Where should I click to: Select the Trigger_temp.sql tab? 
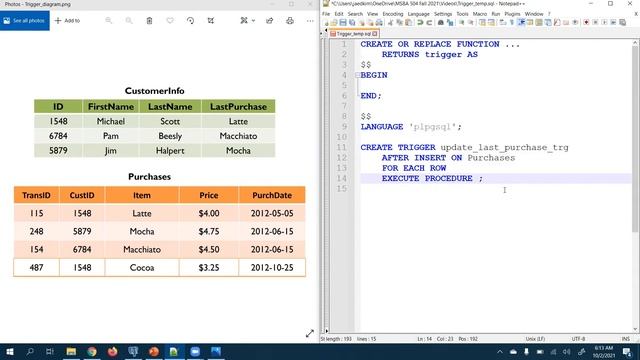tap(353, 34)
